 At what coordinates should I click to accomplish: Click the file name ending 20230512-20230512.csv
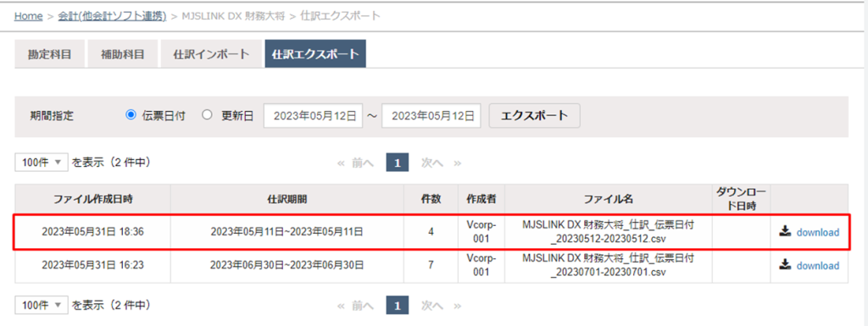[609, 232]
